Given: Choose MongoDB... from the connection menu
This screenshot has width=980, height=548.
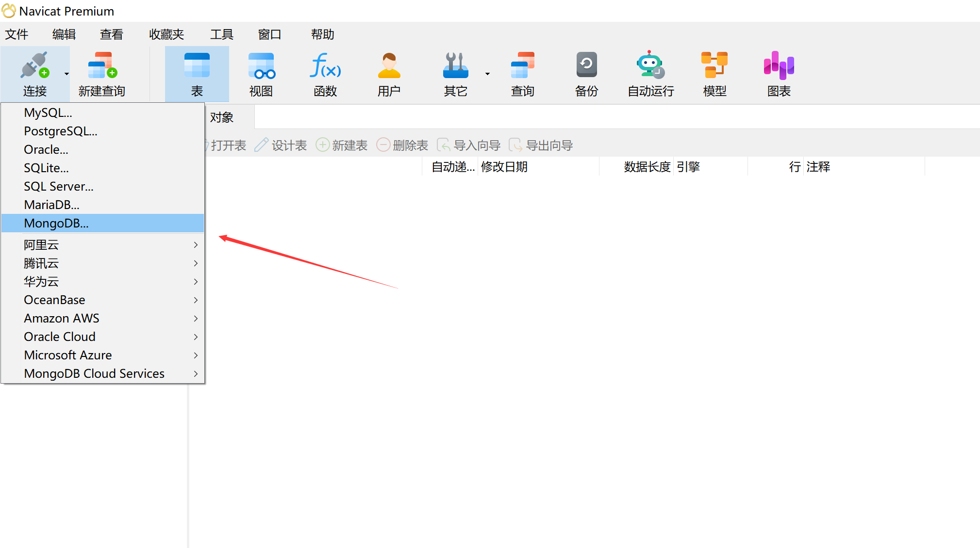Looking at the screenshot, I should pos(103,223).
